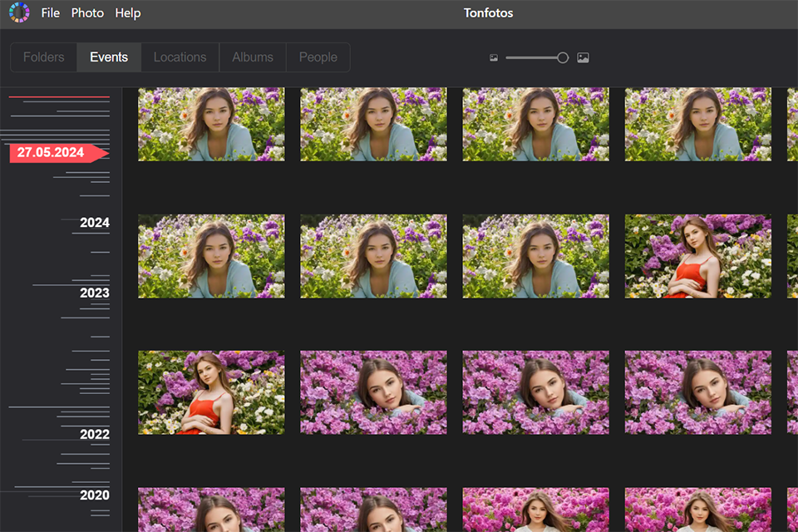Screen dimensions: 798x532
Task: Select the Events tab
Action: pyautogui.click(x=108, y=57)
